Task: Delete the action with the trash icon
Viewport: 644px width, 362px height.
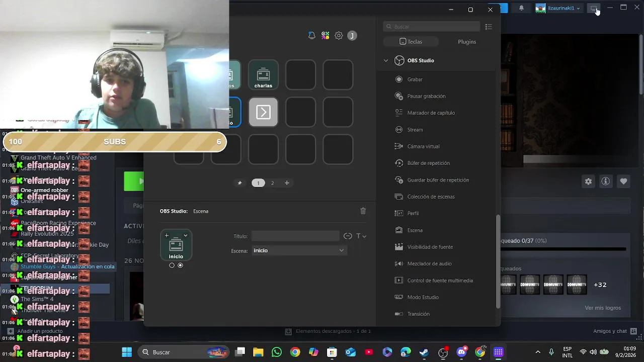Action: pyautogui.click(x=363, y=211)
